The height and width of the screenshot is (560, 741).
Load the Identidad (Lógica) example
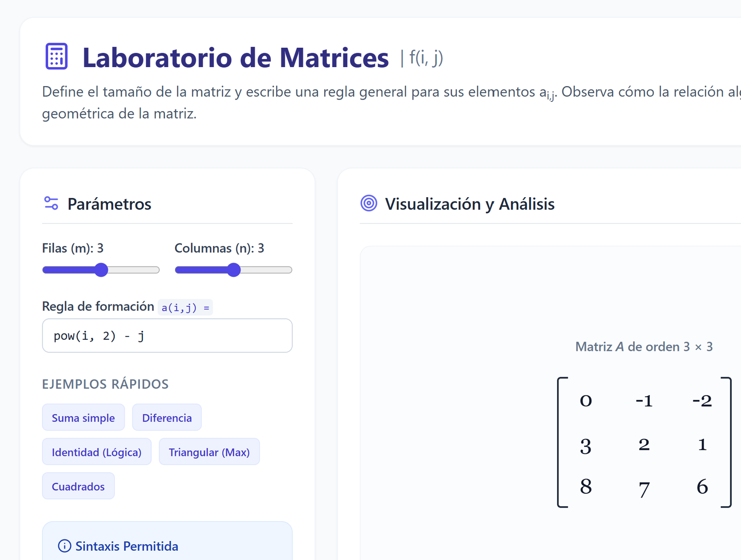(x=96, y=452)
